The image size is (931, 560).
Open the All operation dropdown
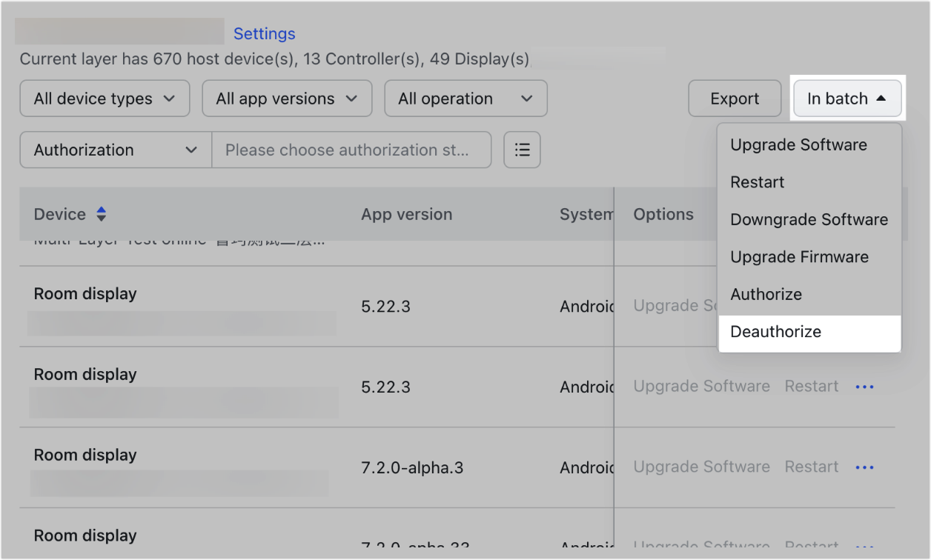(x=465, y=99)
